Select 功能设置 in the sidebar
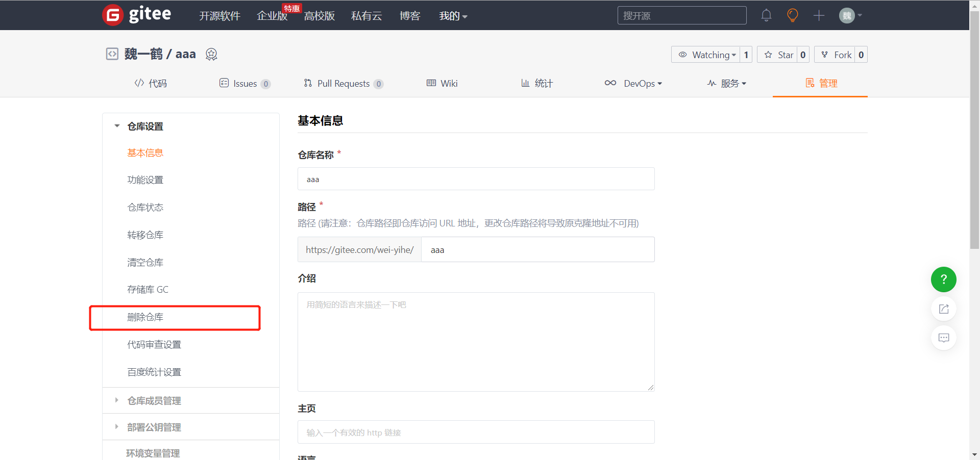The width and height of the screenshot is (980, 460). [x=145, y=180]
